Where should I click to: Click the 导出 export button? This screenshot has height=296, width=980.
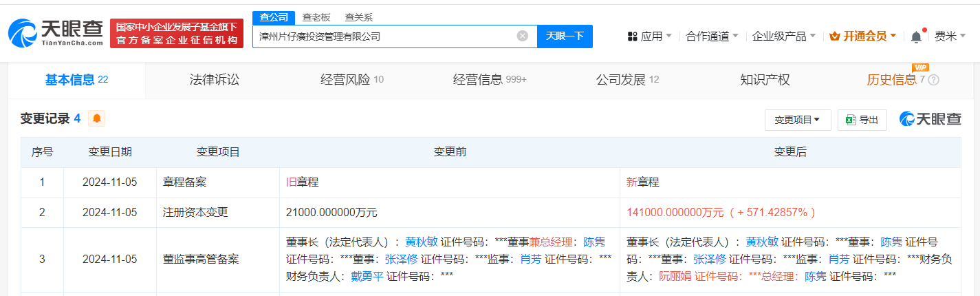tap(862, 120)
